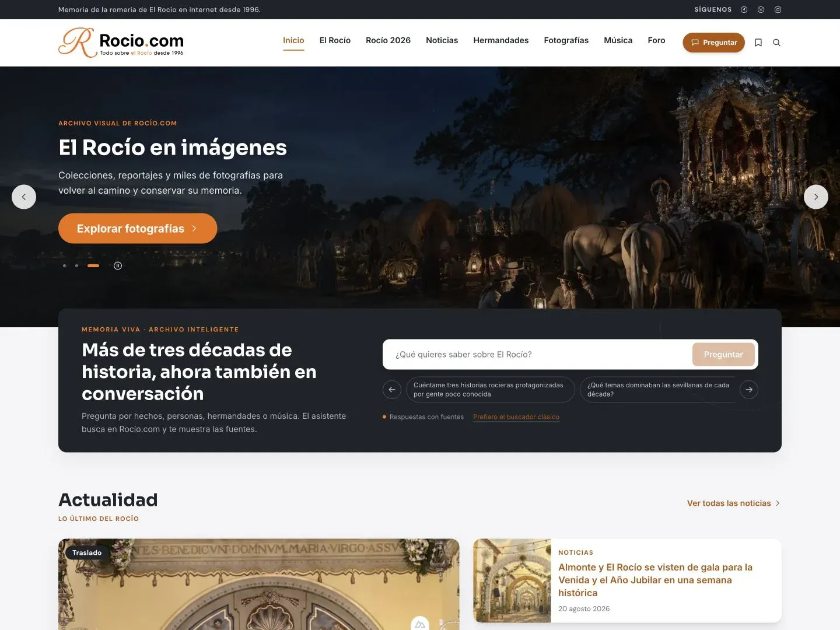Focus the '¿Qué quieres saber sobre El Rocío?' field
840x630 pixels.
point(537,354)
